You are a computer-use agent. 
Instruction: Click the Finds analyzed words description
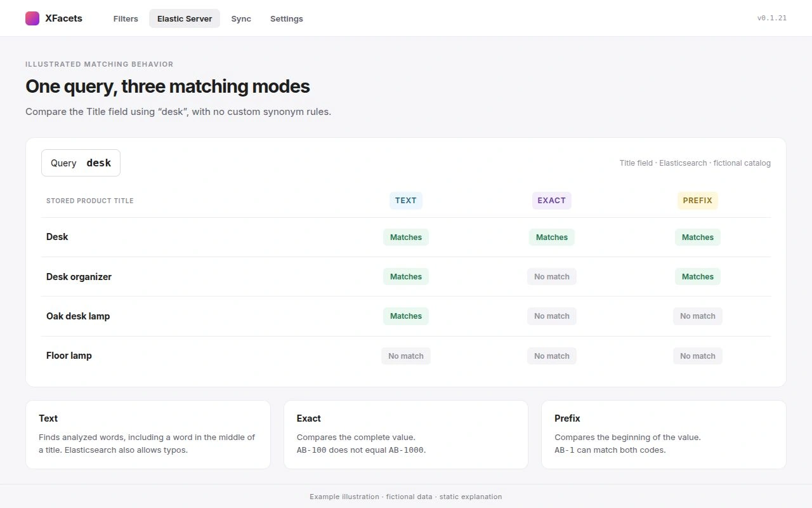pyautogui.click(x=147, y=444)
